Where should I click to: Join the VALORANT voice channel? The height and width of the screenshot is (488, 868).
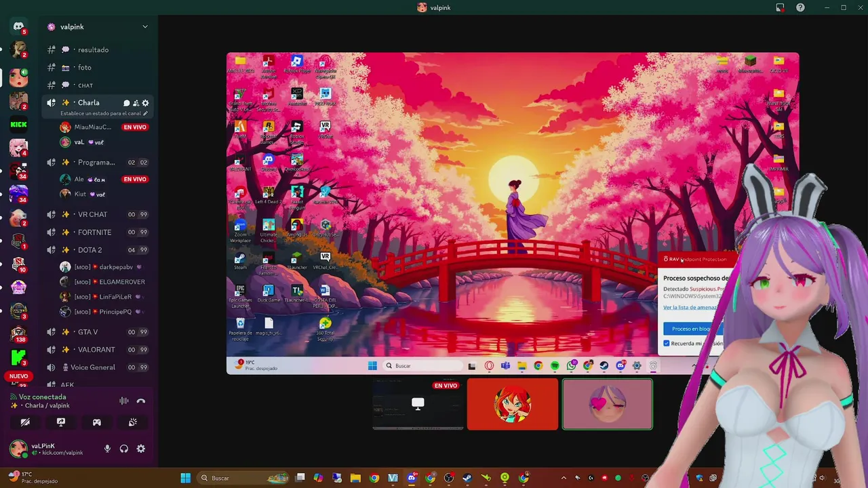click(x=99, y=350)
